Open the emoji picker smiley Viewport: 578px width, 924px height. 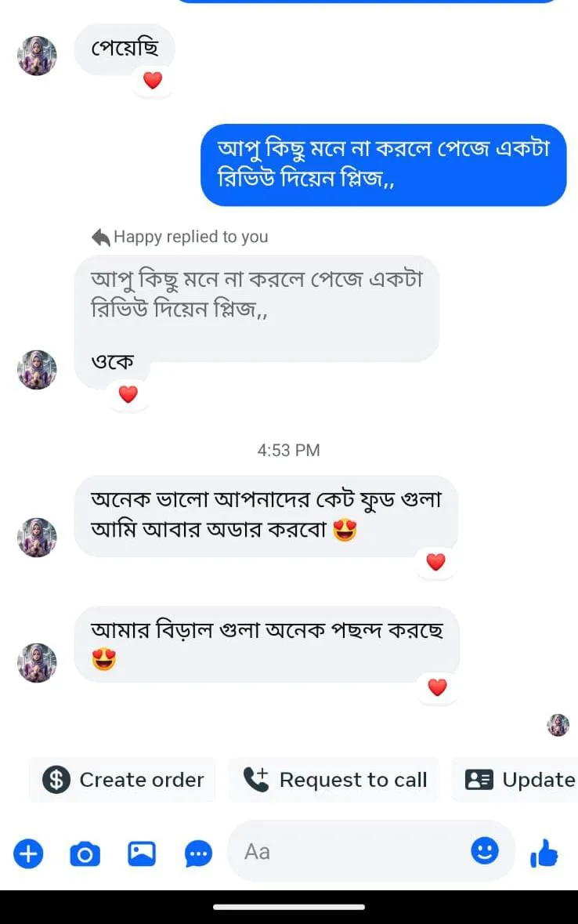click(485, 851)
